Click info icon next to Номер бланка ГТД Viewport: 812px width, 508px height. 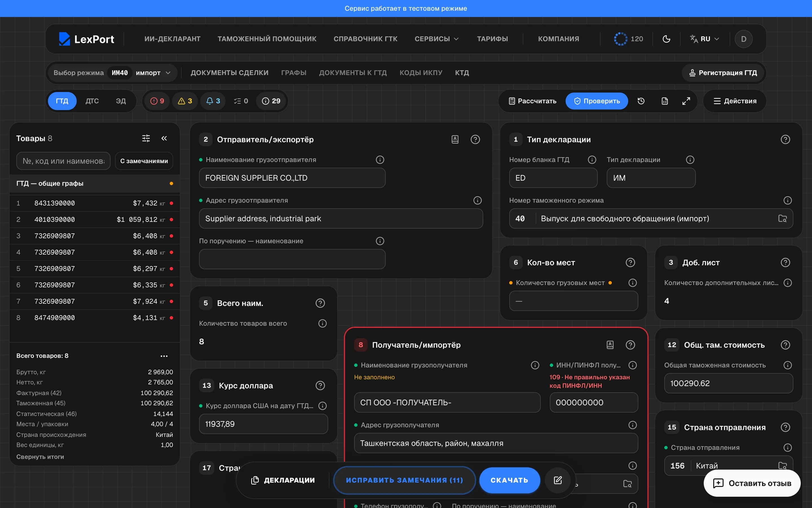tap(592, 159)
